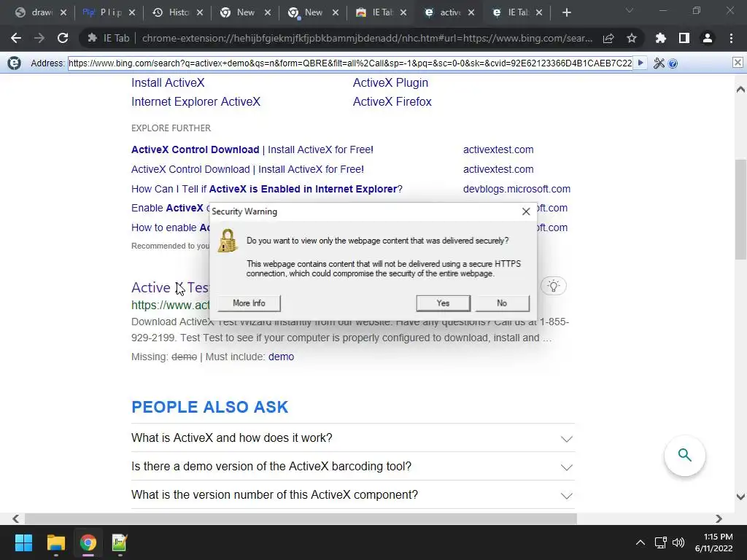Click the IE Tab go arrow button

coord(640,63)
